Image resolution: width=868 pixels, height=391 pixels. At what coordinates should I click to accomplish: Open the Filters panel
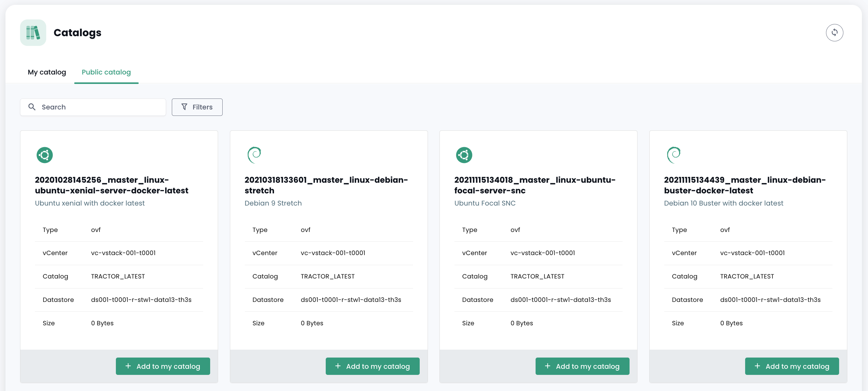tap(197, 107)
